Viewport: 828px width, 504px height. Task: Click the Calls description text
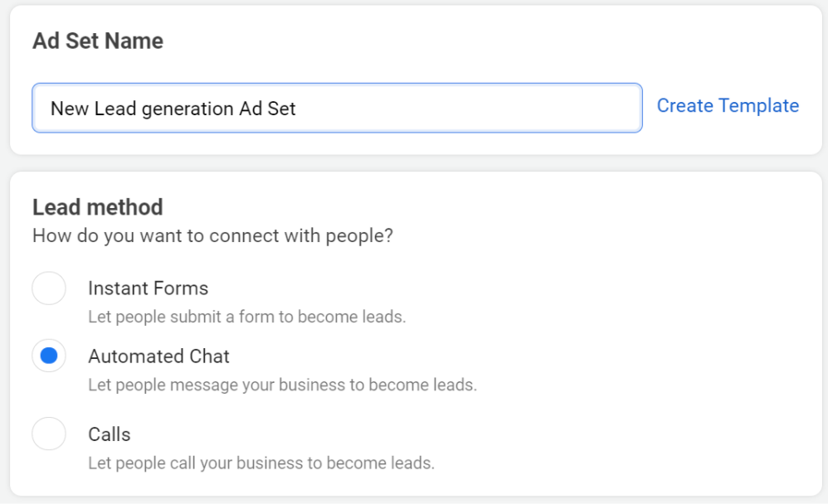tap(261, 463)
